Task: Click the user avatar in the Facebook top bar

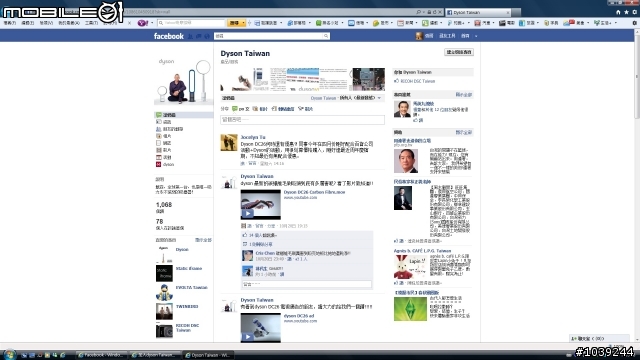Action: click(x=419, y=36)
